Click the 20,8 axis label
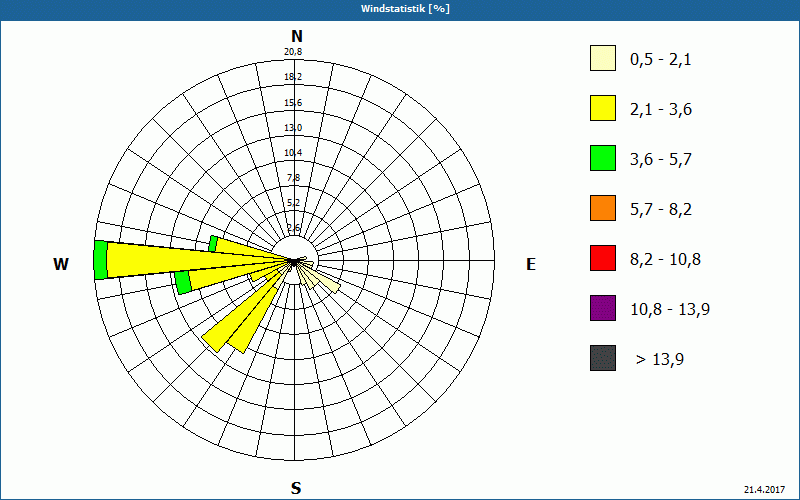800x500 pixels. (x=293, y=52)
